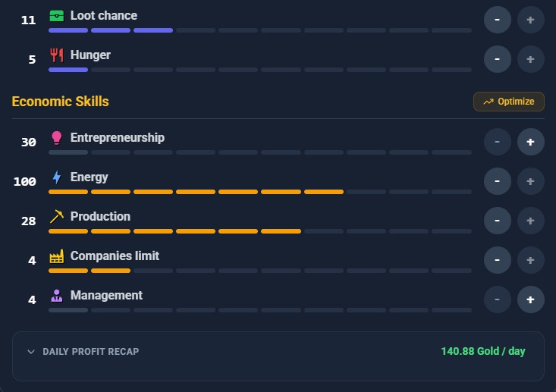Image resolution: width=556 pixels, height=392 pixels.
Task: Click the Companies limit factory icon
Action: 57,256
